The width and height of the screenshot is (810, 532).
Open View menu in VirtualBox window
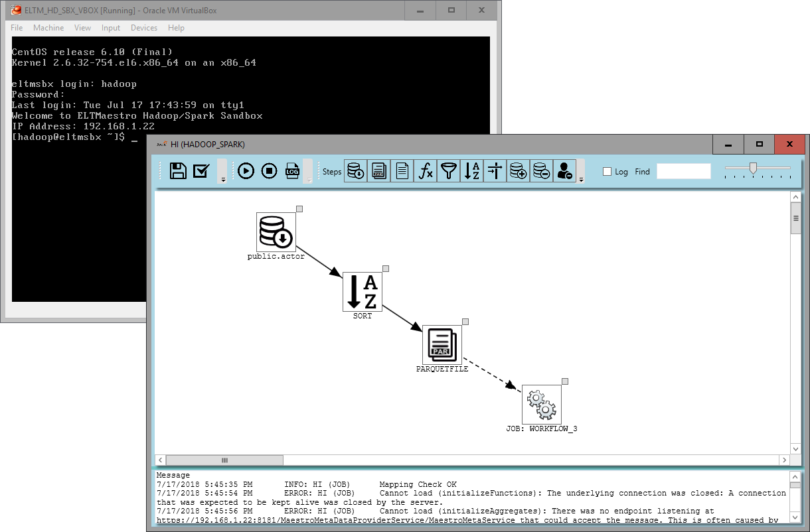[83, 28]
